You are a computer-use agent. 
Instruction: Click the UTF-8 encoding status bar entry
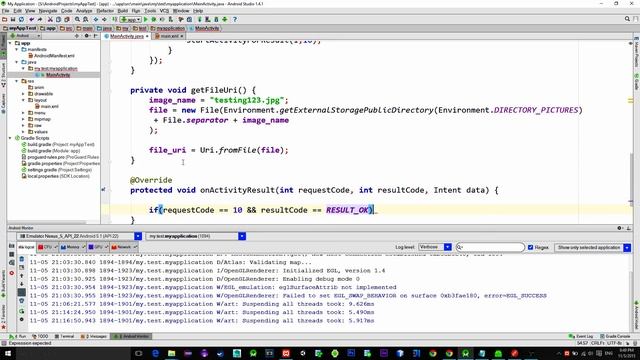[x=615, y=343]
